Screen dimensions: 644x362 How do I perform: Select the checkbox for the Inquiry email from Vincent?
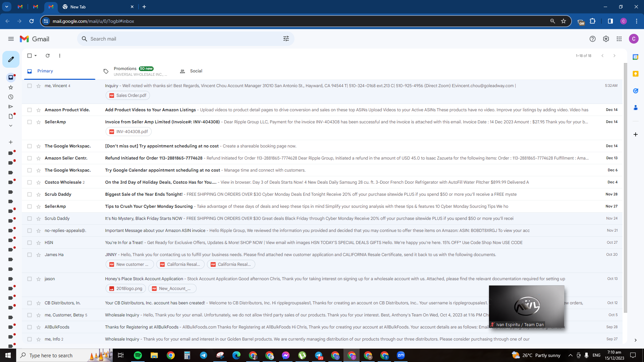click(x=30, y=86)
